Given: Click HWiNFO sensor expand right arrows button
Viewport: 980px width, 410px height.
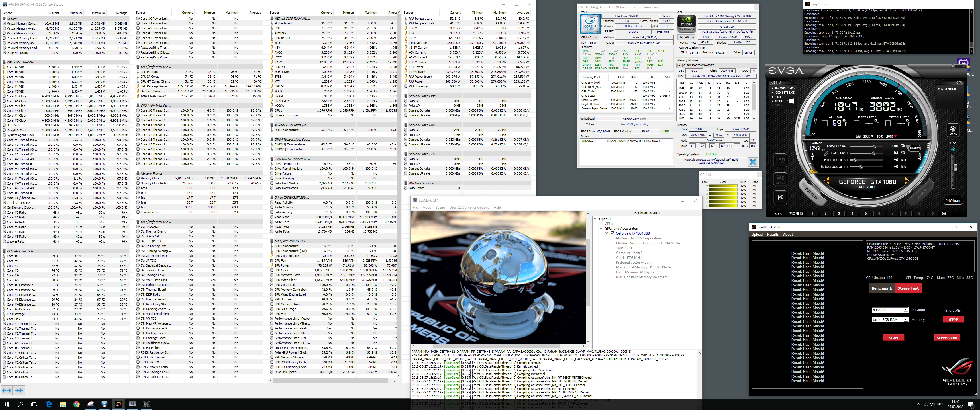Looking at the screenshot, I should tap(19, 390).
